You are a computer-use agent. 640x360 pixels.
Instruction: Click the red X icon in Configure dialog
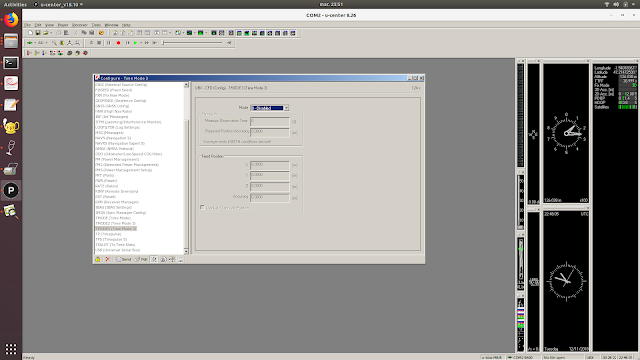click(x=108, y=259)
